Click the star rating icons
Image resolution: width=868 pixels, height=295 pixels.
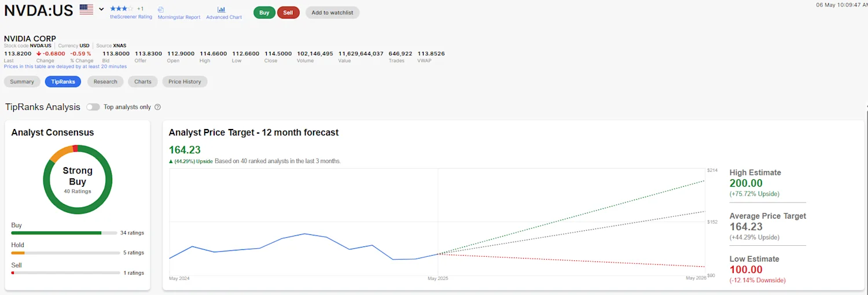pyautogui.click(x=122, y=9)
